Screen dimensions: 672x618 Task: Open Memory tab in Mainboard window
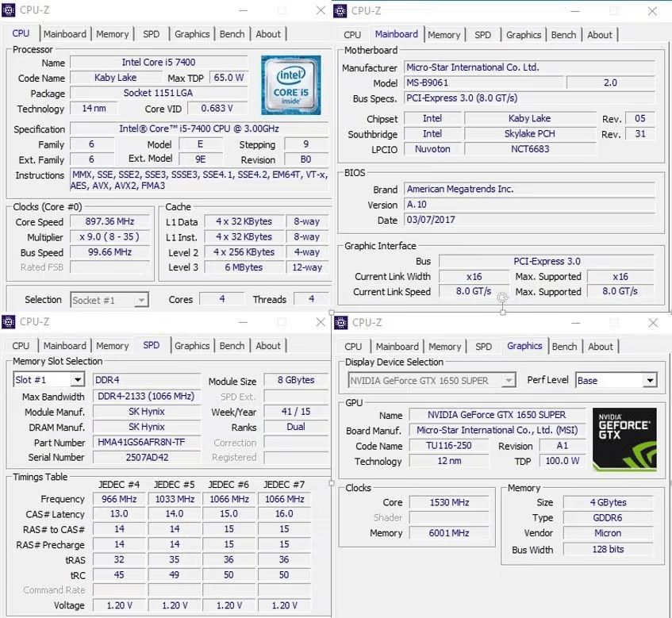[x=444, y=35]
